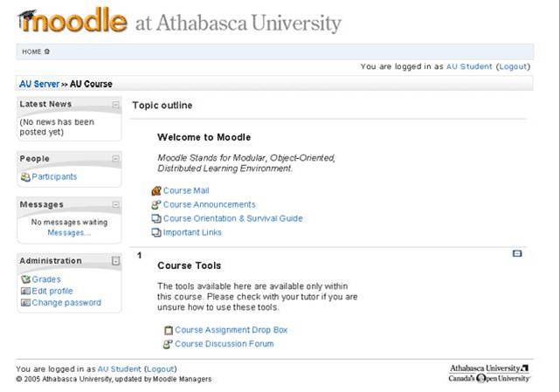Image resolution: width=560 pixels, height=392 pixels.
Task: Click the Grades icon in Administration
Action: 25,279
